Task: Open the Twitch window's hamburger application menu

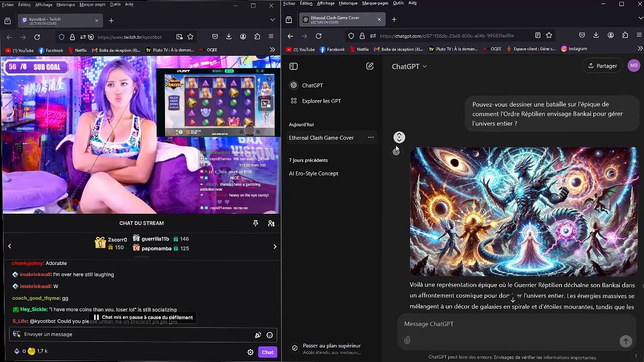Action: [271, 37]
